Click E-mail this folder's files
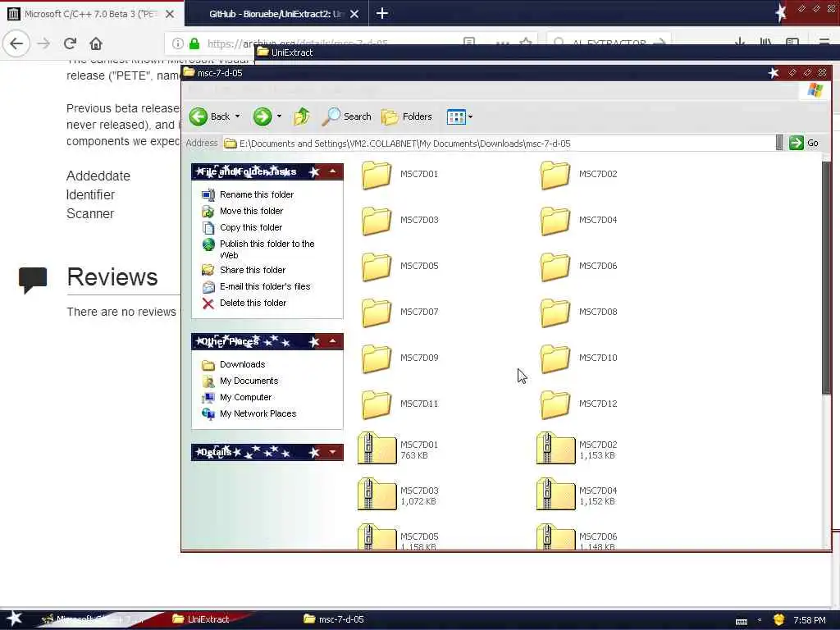This screenshot has height=630, width=840. [265, 286]
